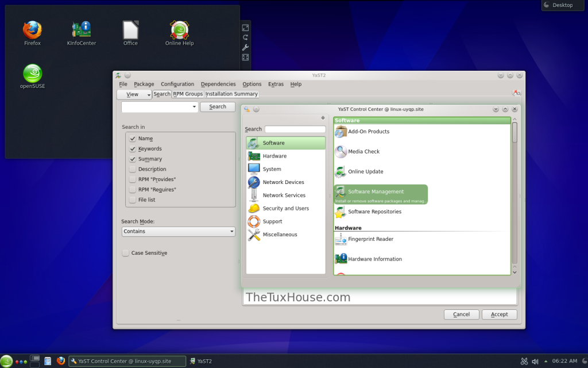Enable the Description search checkbox
Image resolution: width=588 pixels, height=368 pixels.
click(133, 170)
